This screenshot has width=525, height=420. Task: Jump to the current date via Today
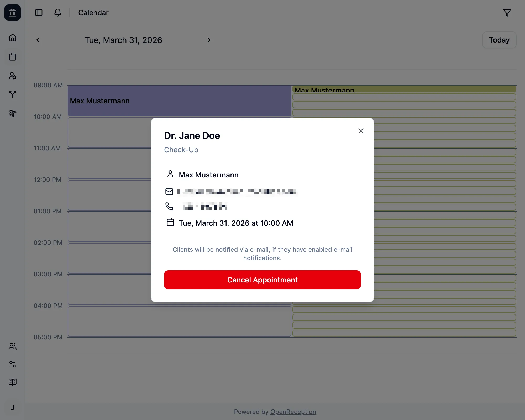499,40
